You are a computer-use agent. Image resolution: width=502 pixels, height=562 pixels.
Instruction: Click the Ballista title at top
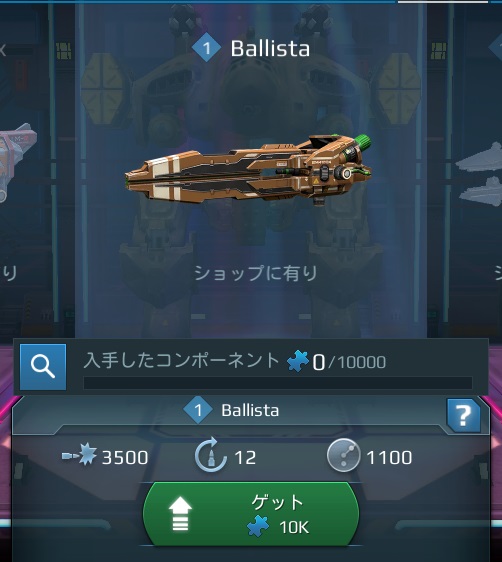coord(270,48)
